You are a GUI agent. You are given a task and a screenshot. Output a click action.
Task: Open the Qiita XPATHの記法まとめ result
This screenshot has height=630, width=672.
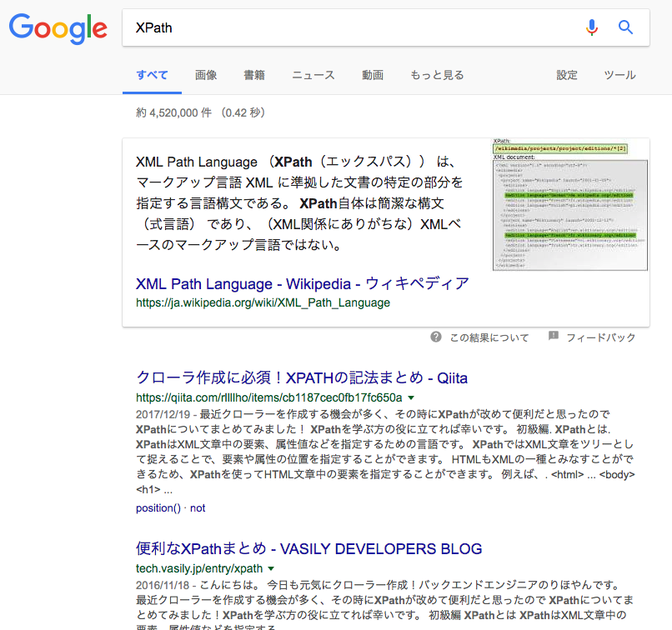tap(302, 377)
